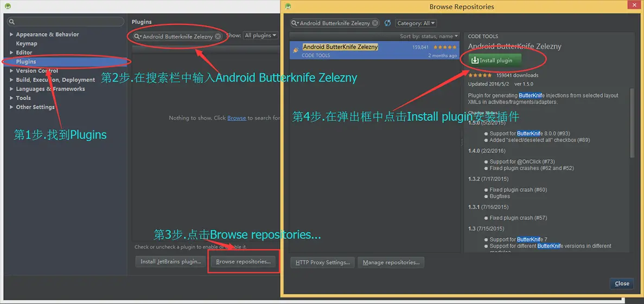The height and width of the screenshot is (304, 644).
Task: Open the Sort by: status, name dropdown
Action: (x=429, y=36)
